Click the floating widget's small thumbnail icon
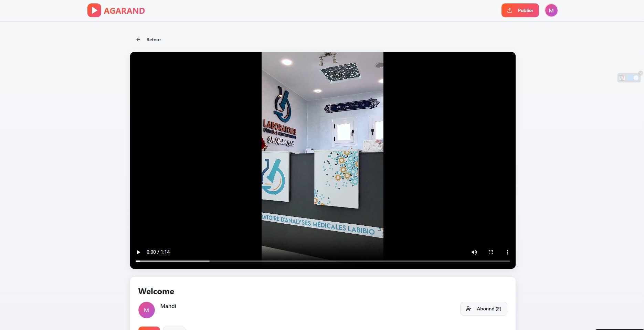 pyautogui.click(x=622, y=78)
